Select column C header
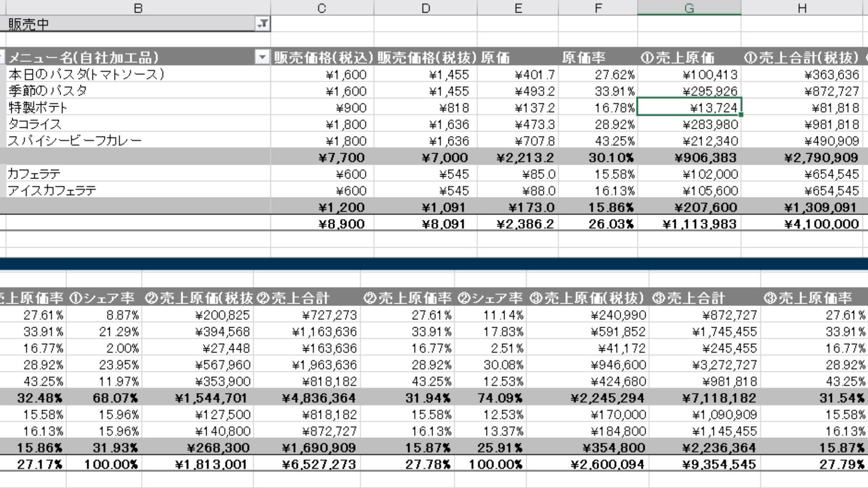This screenshot has width=868, height=488. (x=321, y=8)
